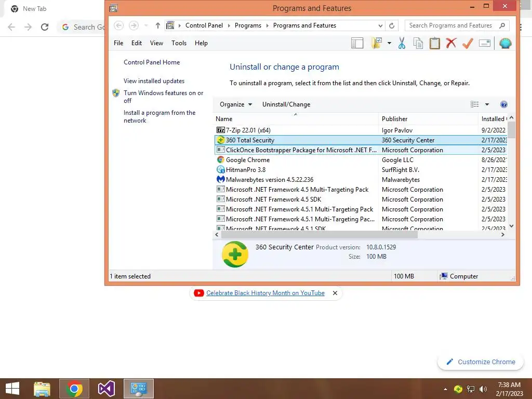Refresh the Programs and Features list

pos(392,25)
